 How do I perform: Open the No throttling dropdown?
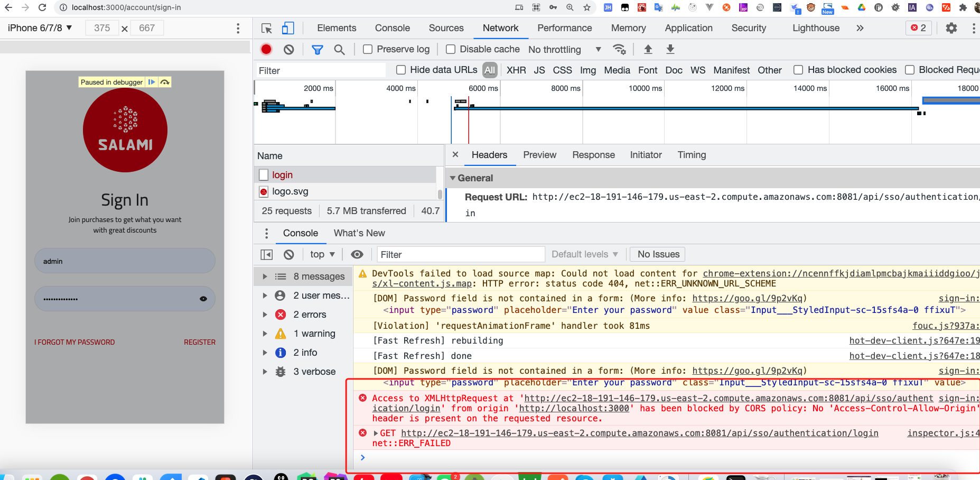pos(565,50)
